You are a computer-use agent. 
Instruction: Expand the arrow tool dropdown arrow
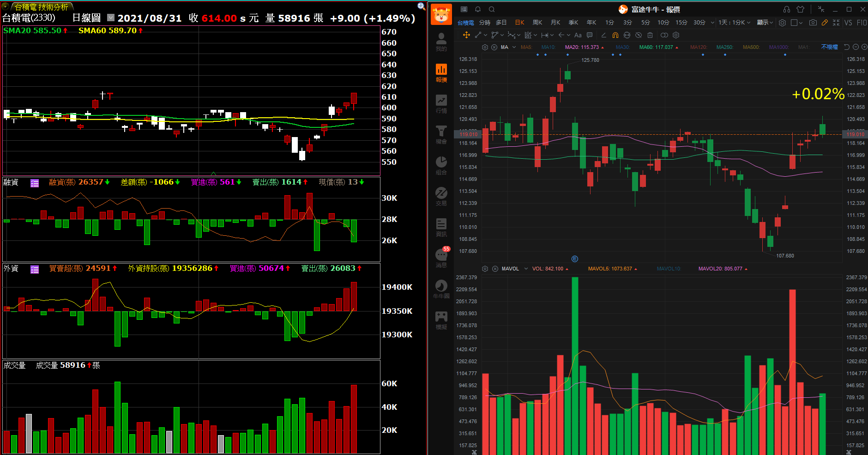[x=568, y=35]
